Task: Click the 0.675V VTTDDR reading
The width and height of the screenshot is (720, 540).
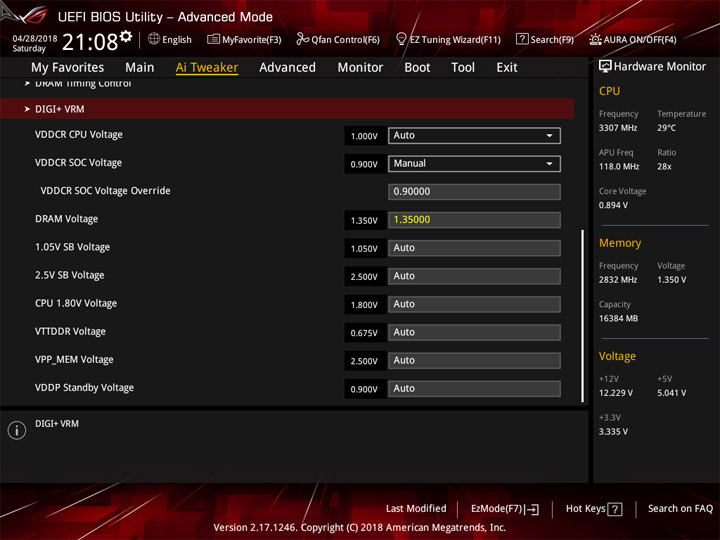Action: tap(364, 333)
